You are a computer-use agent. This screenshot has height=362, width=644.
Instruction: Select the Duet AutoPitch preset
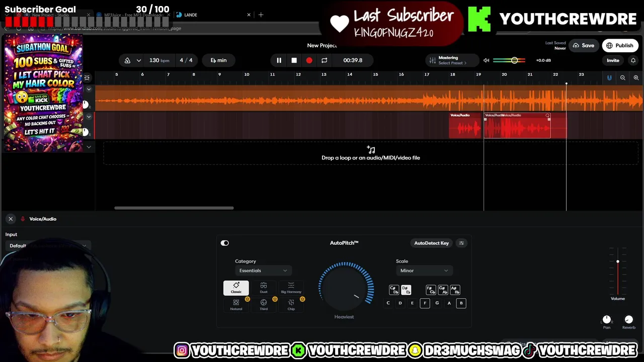(x=264, y=288)
